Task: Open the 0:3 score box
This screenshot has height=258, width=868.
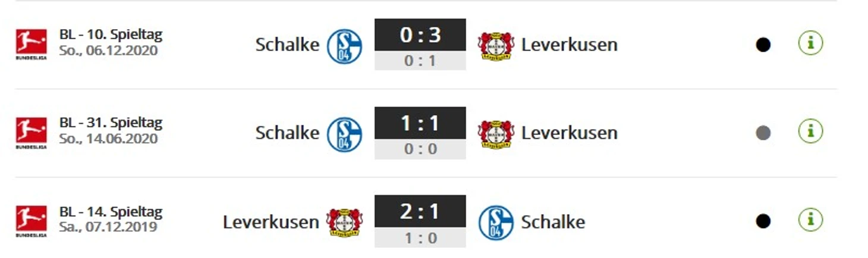Action: 420,45
